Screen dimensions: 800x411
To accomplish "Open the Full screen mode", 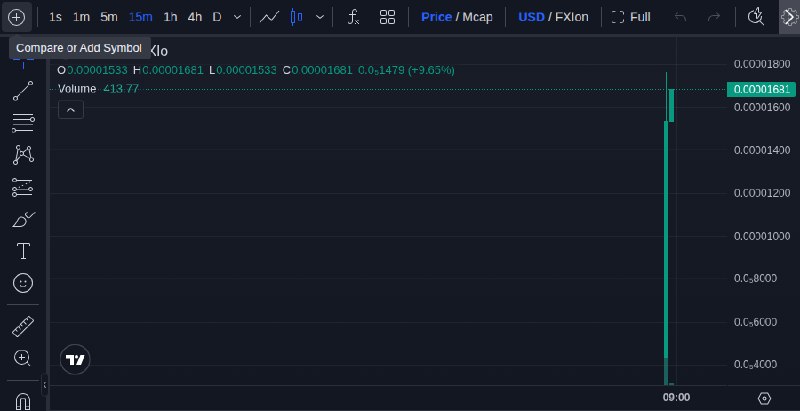I will (631, 17).
